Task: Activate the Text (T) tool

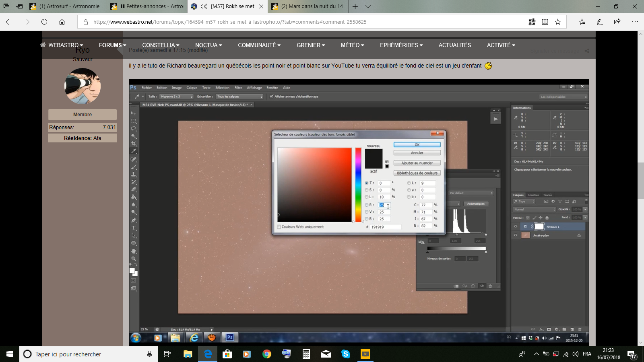Action: 134,228
